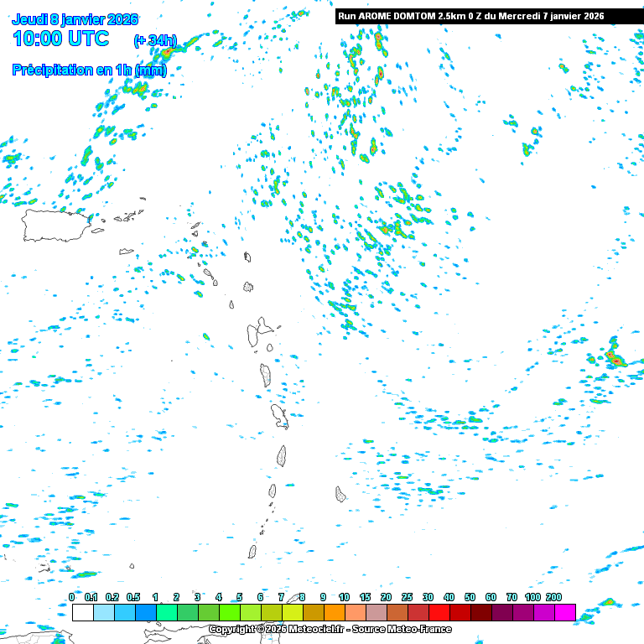Click the Puerto Rico island outline
The image size is (644, 644).
pos(55,225)
